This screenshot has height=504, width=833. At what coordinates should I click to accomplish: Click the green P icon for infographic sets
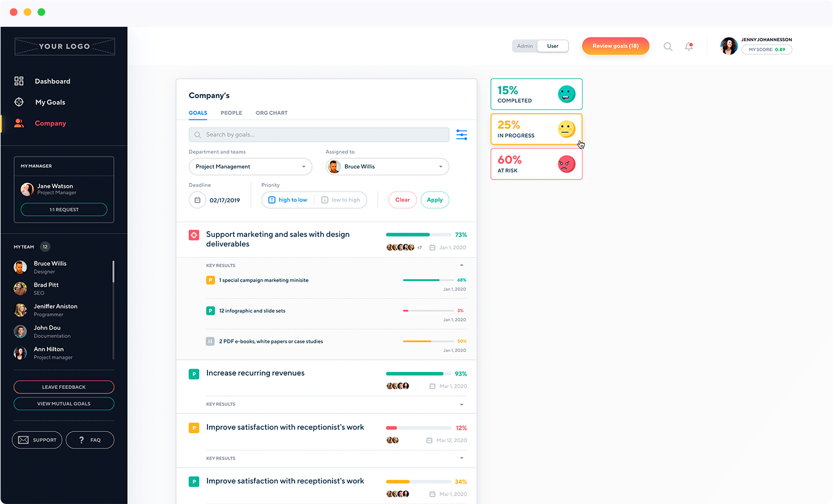click(x=210, y=311)
